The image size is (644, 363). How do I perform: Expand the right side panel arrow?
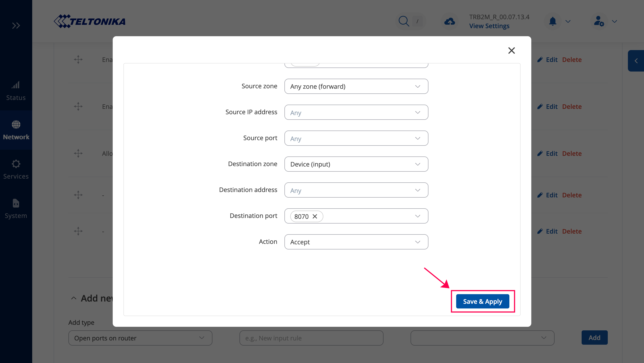[x=636, y=61]
